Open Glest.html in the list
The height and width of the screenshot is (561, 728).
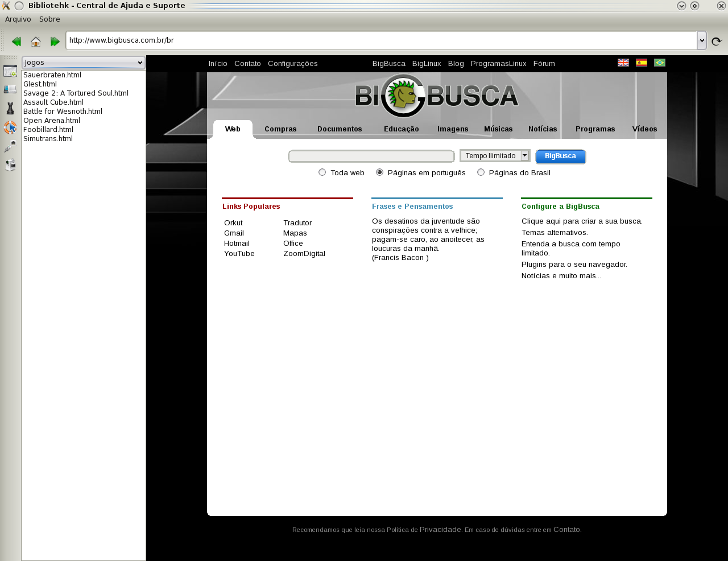[x=40, y=84]
